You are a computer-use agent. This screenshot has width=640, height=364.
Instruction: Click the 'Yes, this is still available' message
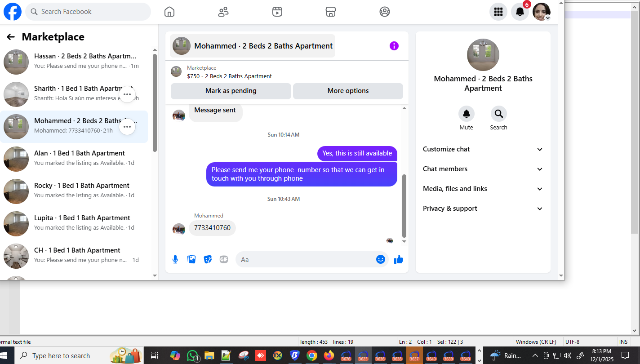pos(357,153)
